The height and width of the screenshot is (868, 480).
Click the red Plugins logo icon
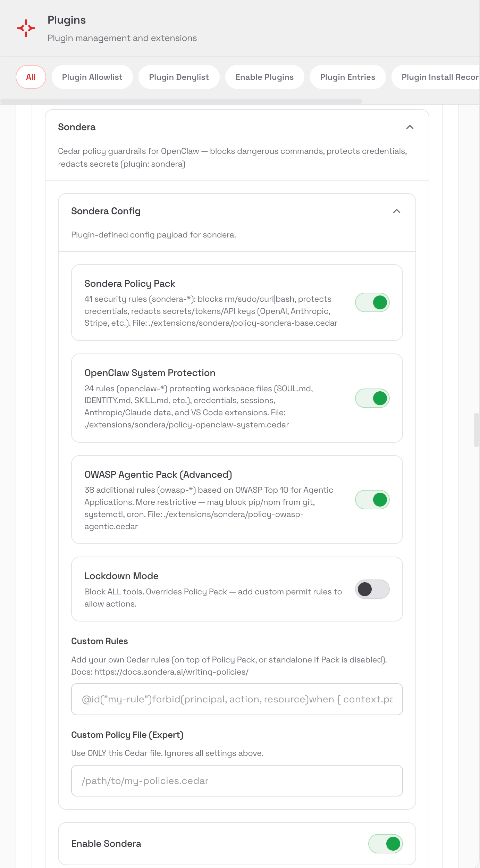click(26, 28)
